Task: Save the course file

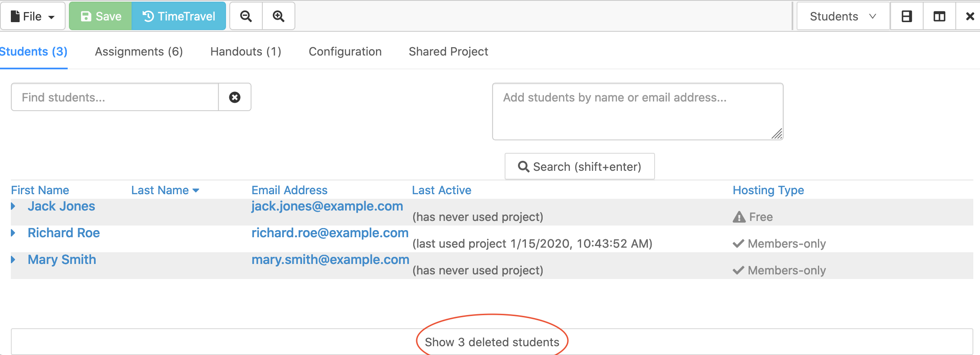Action: (101, 16)
